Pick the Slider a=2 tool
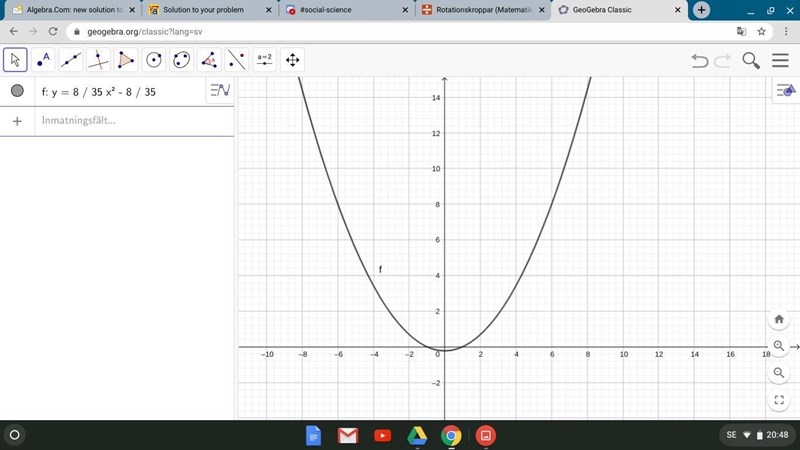 (265, 60)
